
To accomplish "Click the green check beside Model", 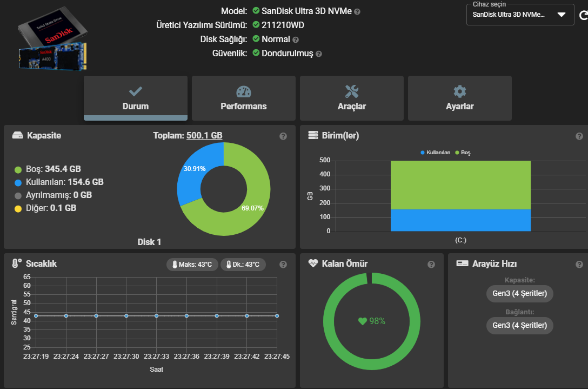I will [256, 10].
